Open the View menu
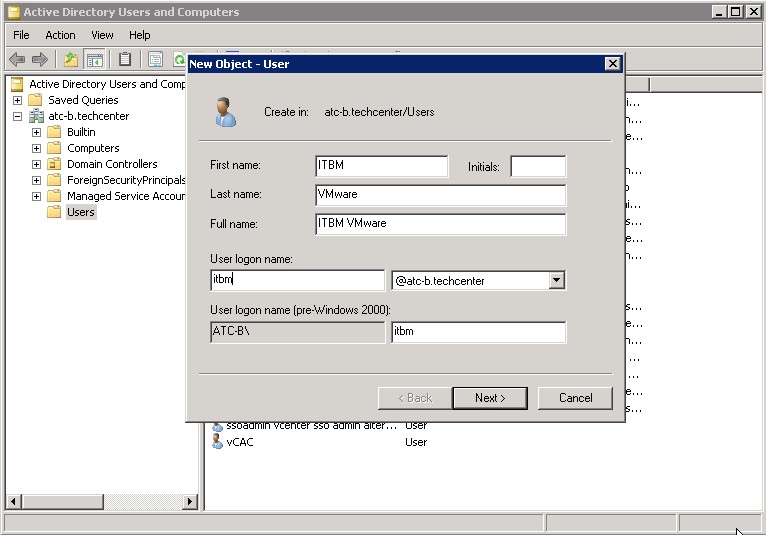 [102, 35]
